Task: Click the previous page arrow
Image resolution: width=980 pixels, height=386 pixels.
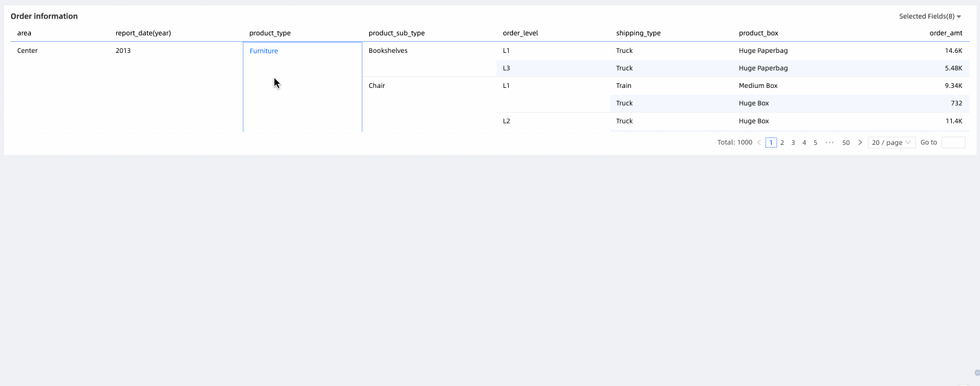Action: (x=759, y=143)
